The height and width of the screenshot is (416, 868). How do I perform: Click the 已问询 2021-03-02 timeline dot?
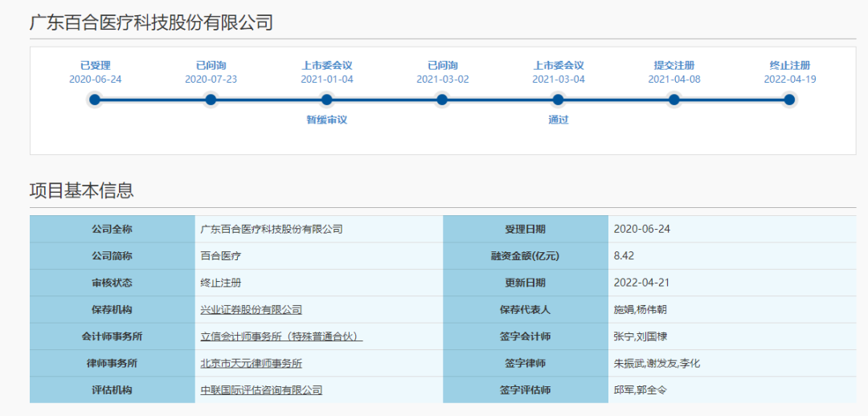coord(442,100)
